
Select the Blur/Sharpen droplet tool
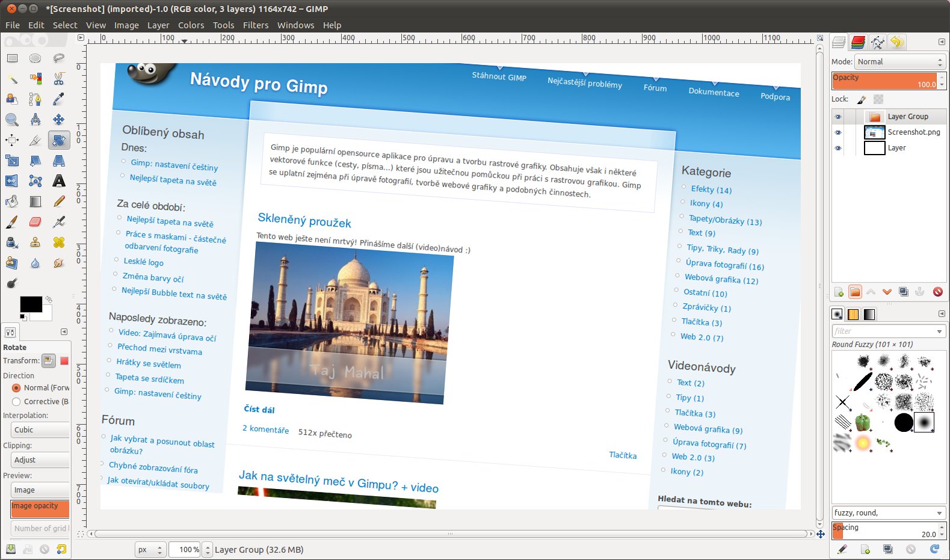(x=35, y=263)
